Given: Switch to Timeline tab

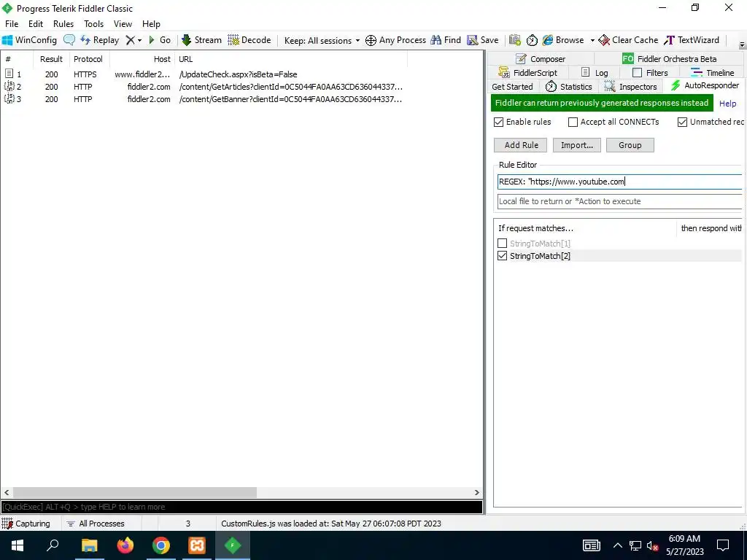Looking at the screenshot, I should pyautogui.click(x=712, y=72).
